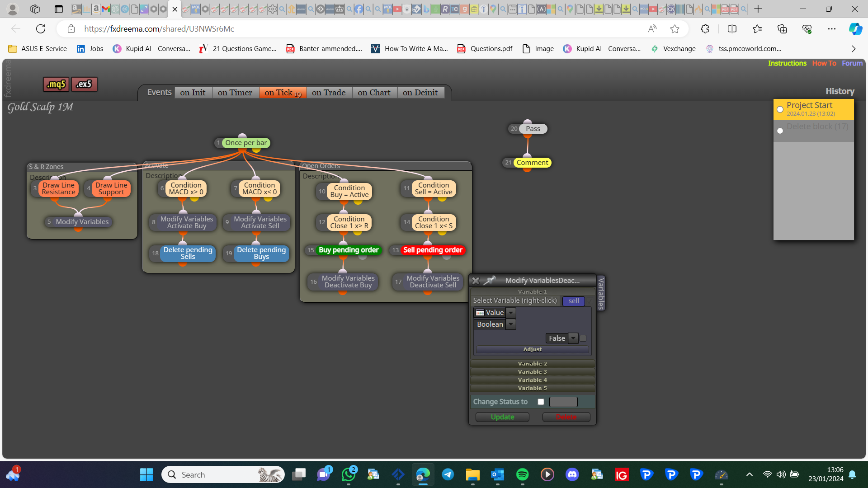Expand the False value dropdown
This screenshot has height=488, width=868.
(x=573, y=338)
